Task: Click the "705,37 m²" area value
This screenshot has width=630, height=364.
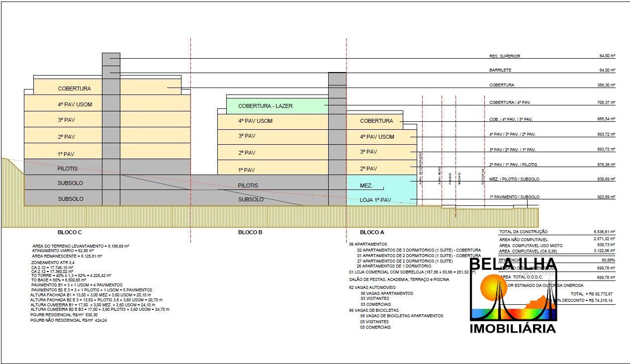Action: (607, 102)
